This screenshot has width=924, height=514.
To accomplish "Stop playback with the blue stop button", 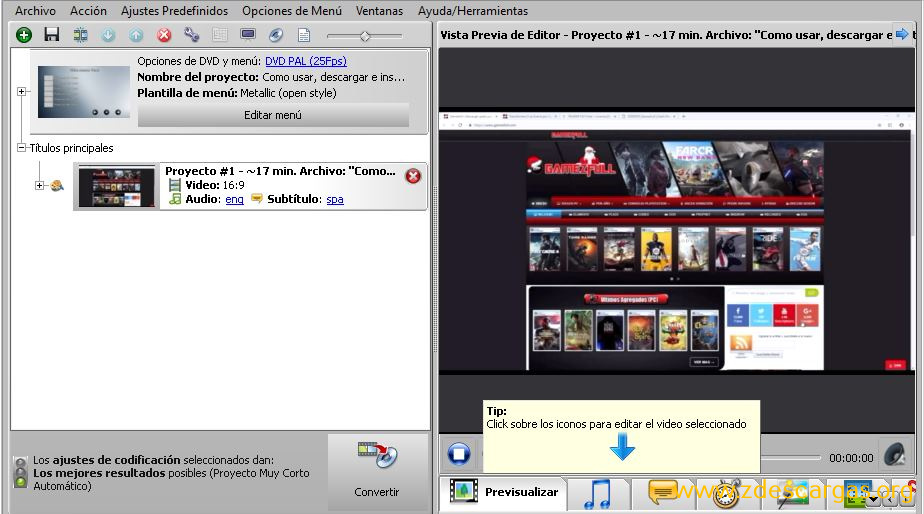I will [459, 454].
